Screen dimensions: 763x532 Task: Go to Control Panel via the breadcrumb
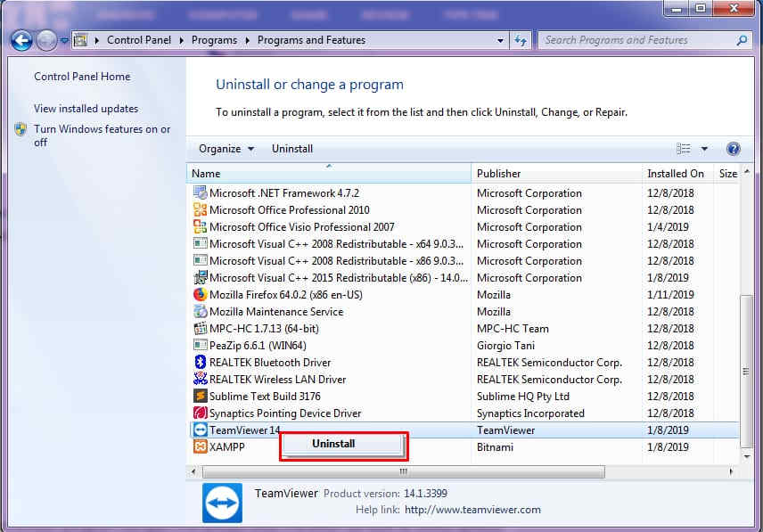[x=139, y=40]
